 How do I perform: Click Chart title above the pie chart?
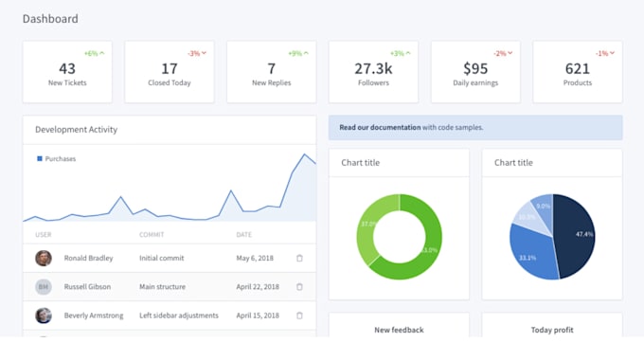(513, 163)
